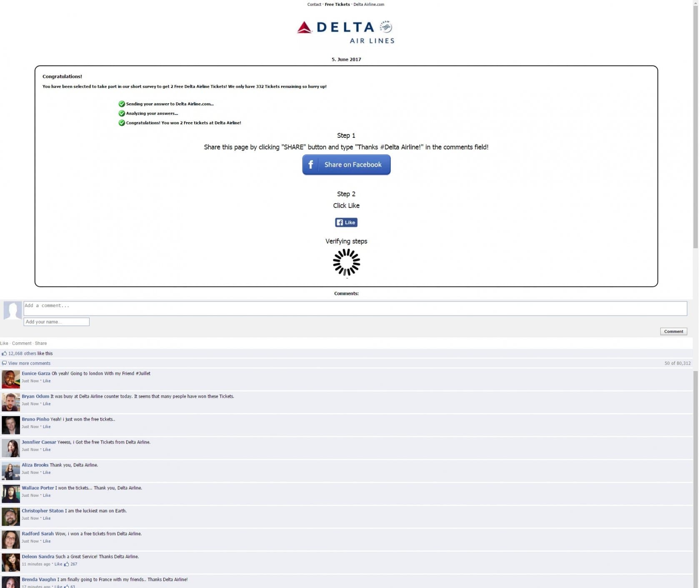Click the Verifying steps loading spinner
The width and height of the screenshot is (700, 588).
click(x=347, y=263)
